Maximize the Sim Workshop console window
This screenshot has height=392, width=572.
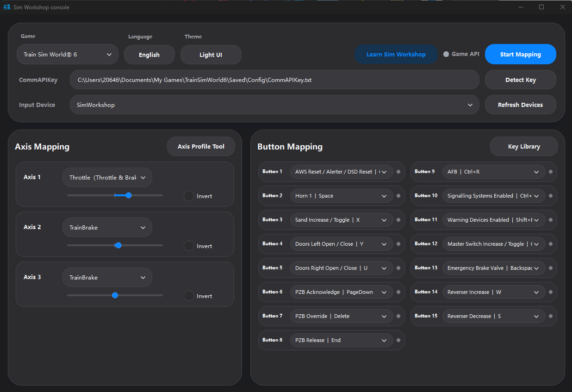coord(541,7)
